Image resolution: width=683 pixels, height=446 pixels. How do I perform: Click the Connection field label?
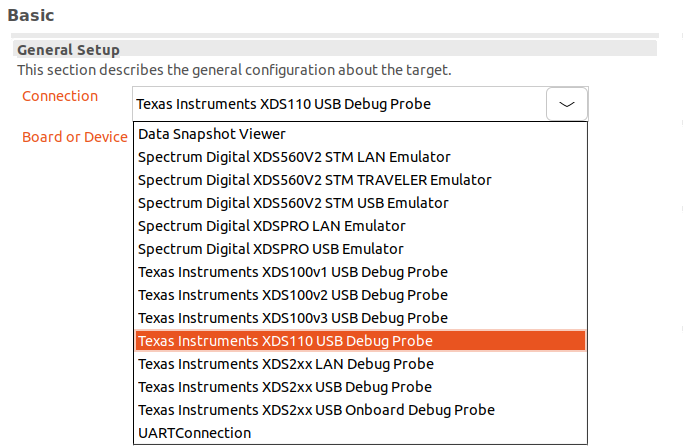(60, 96)
